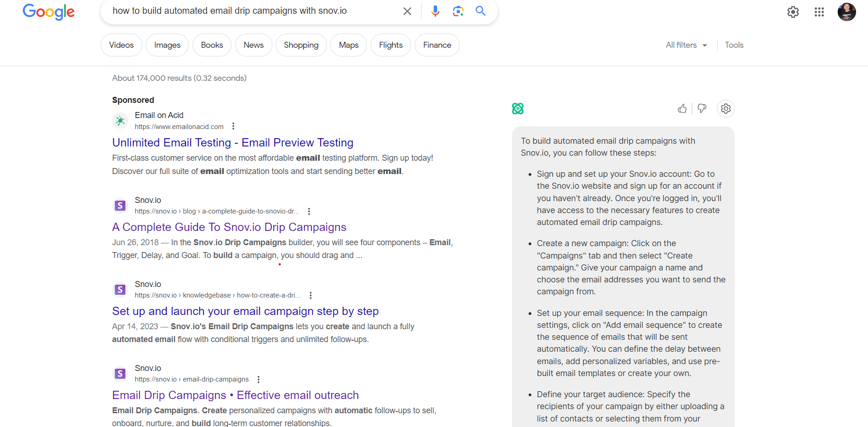Click the green ChatGPT extension logo

[518, 109]
